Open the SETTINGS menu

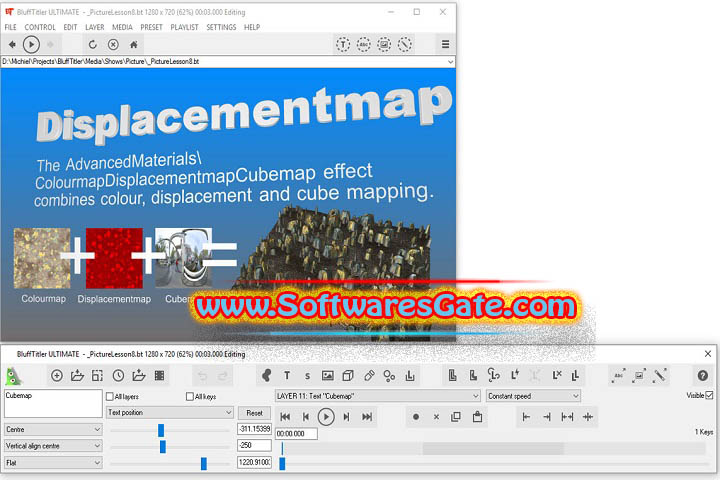(x=221, y=27)
